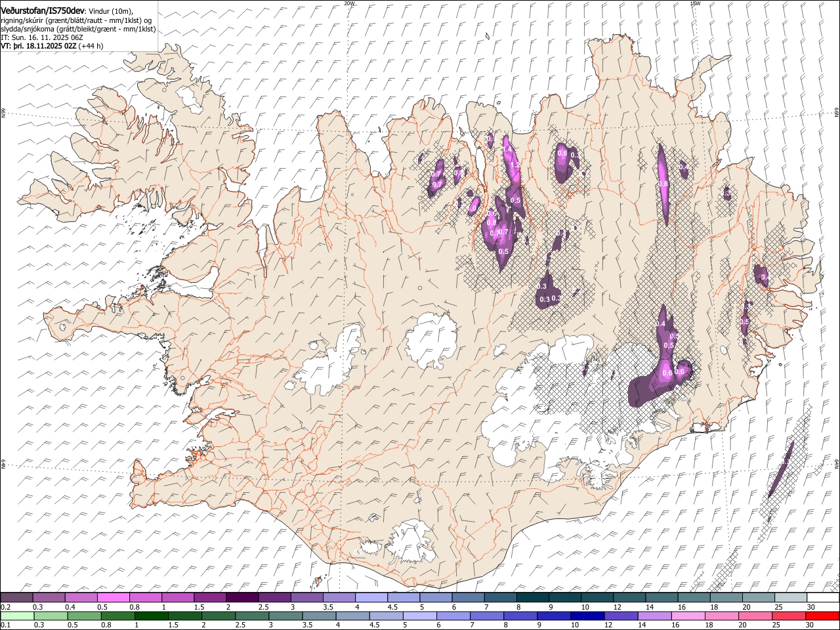
Task: Pick the orchid 0.4 snow legend swatch
Action: pyautogui.click(x=81, y=598)
